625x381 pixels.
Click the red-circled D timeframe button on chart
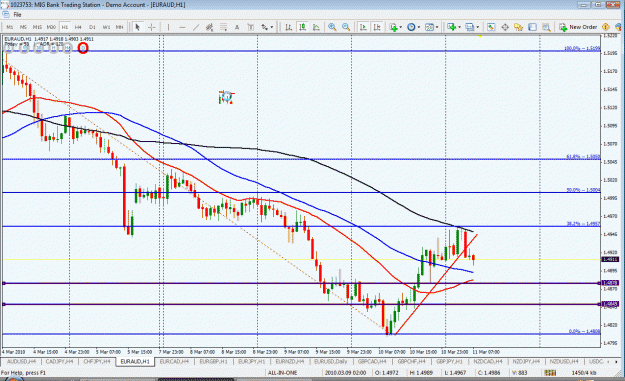[83, 48]
